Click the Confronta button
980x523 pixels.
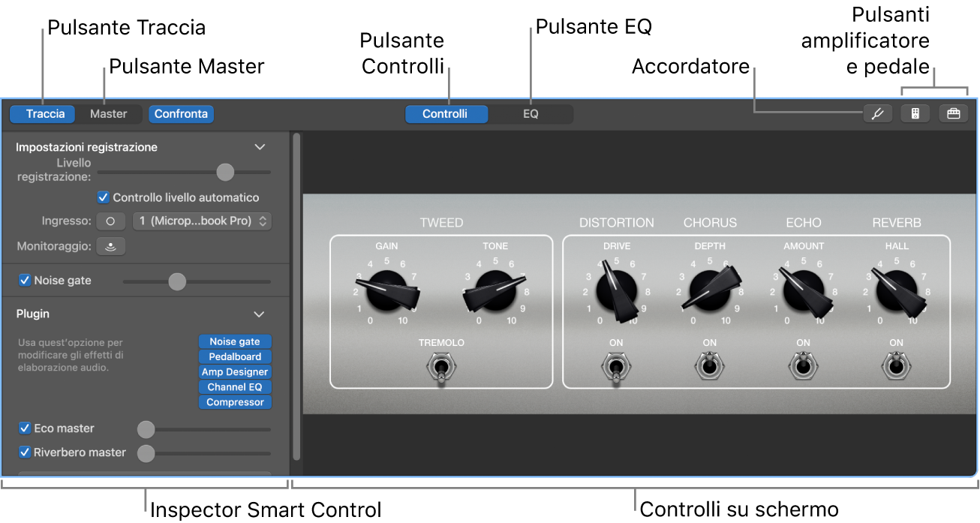pyautogui.click(x=182, y=114)
